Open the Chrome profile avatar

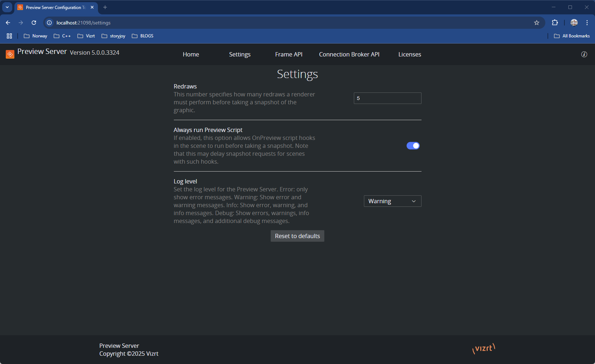pyautogui.click(x=574, y=23)
